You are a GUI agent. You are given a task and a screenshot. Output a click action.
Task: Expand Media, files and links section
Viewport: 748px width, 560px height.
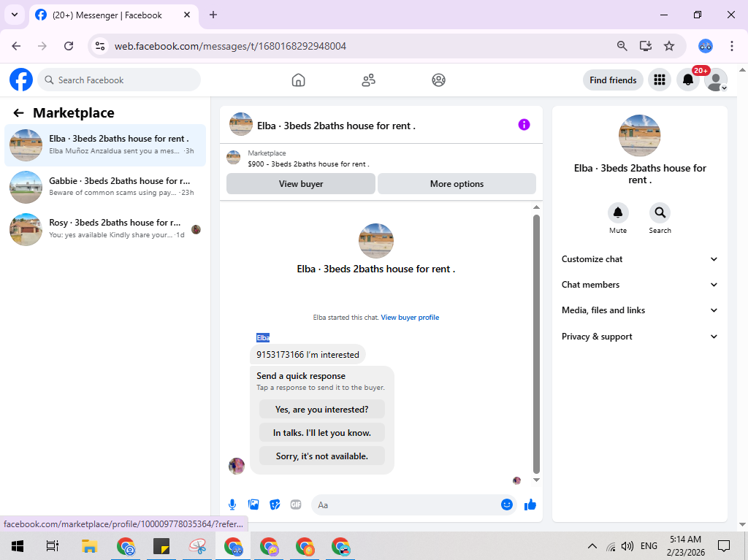639,310
